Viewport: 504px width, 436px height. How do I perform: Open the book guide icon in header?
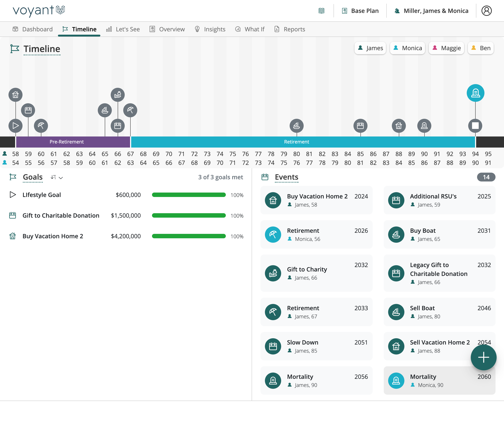click(x=321, y=11)
